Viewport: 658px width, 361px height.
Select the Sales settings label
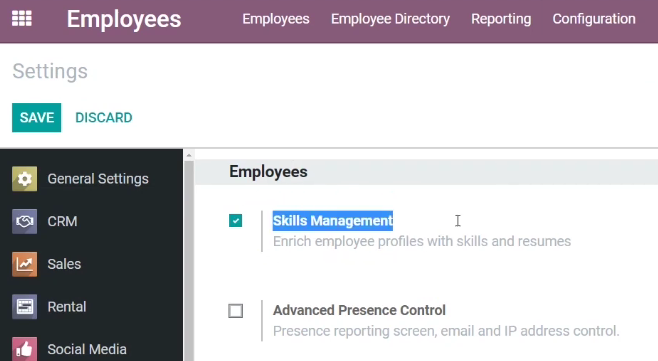pyautogui.click(x=64, y=264)
